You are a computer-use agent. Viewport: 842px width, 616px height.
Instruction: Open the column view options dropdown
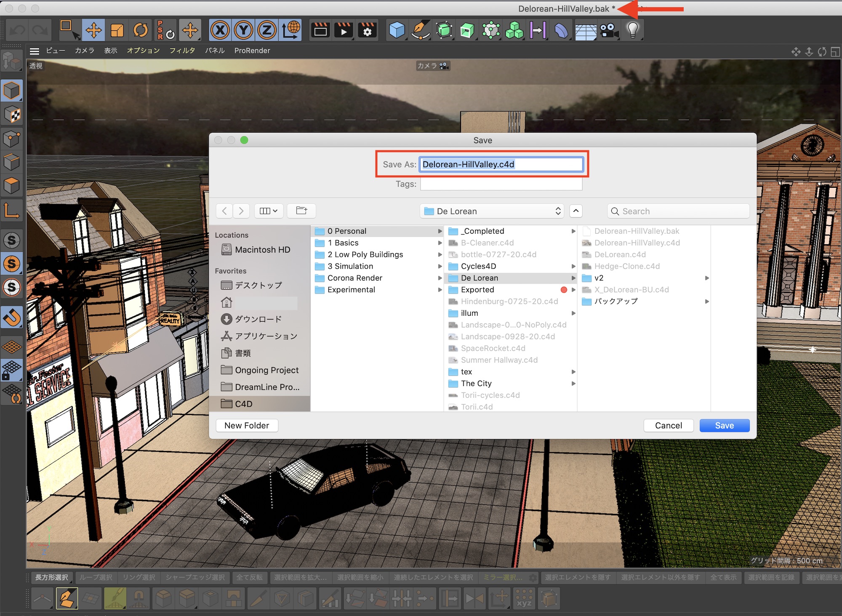coord(268,211)
